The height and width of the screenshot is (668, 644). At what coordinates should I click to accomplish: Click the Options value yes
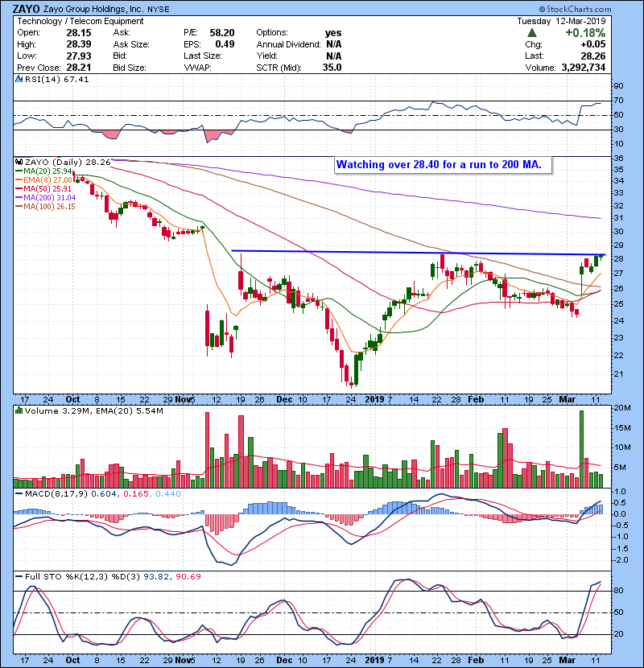pyautogui.click(x=333, y=33)
